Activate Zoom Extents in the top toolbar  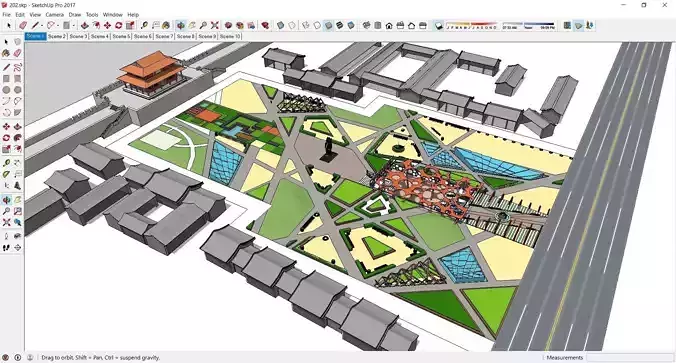215,25
